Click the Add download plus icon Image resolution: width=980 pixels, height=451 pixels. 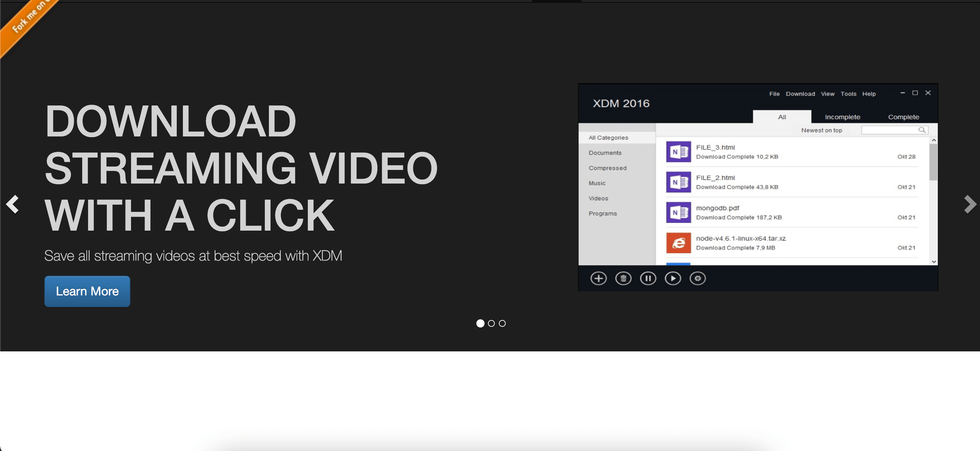[598, 279]
